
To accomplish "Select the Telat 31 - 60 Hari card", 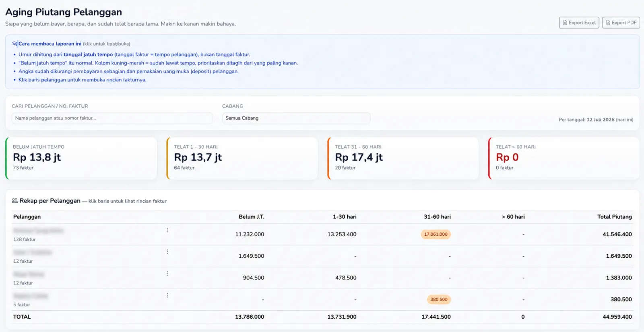I will click(x=403, y=158).
